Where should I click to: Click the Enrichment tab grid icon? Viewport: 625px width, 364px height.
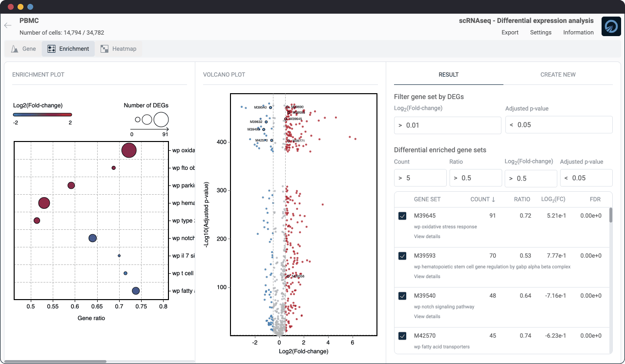pyautogui.click(x=51, y=49)
